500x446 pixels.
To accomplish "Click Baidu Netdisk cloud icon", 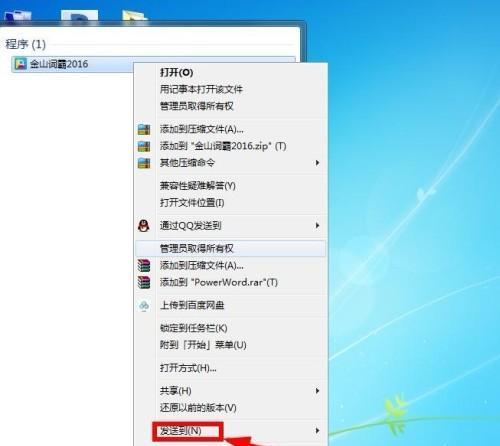I will (x=144, y=306).
